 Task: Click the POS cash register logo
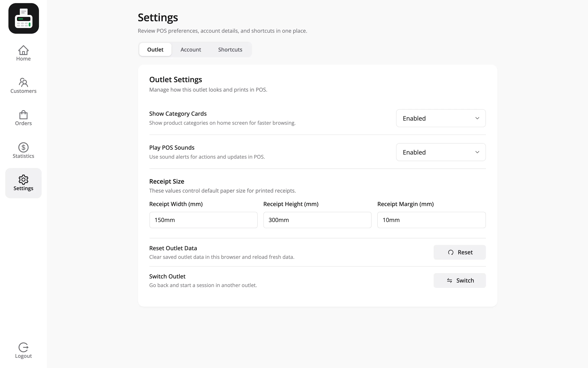[23, 18]
